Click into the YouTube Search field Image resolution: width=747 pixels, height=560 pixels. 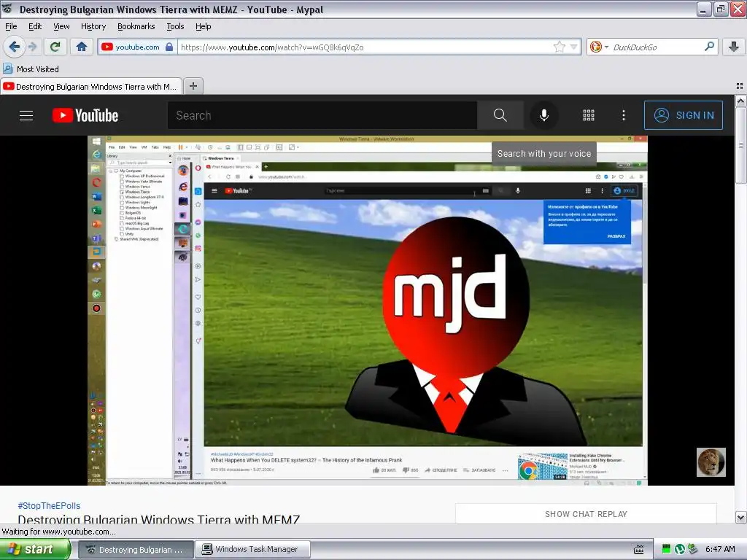tap(322, 115)
